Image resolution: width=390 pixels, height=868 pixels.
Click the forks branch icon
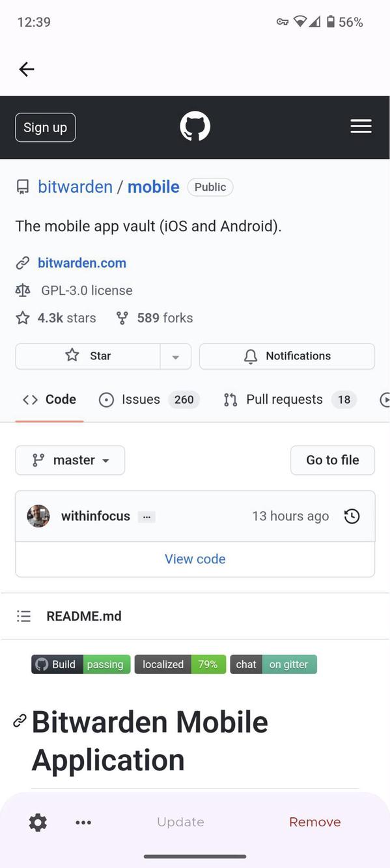[x=122, y=318]
